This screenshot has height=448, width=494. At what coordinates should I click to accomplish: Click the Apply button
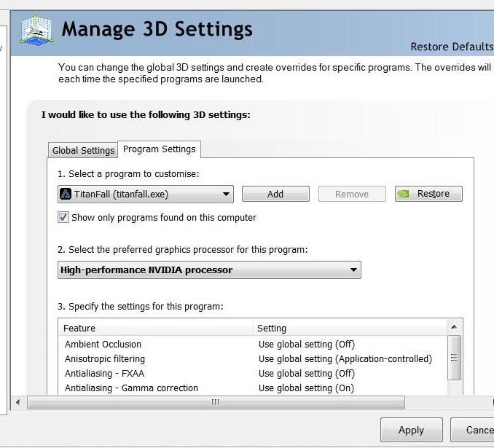point(412,430)
